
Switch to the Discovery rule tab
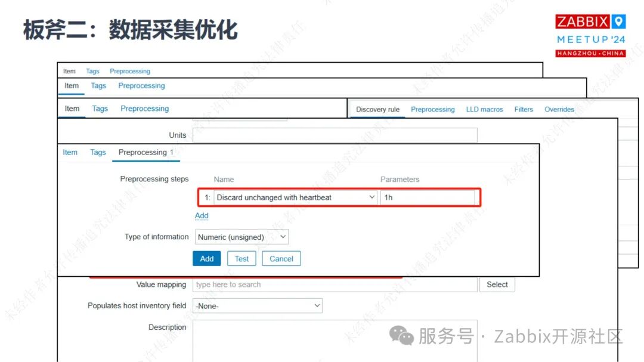(x=377, y=109)
